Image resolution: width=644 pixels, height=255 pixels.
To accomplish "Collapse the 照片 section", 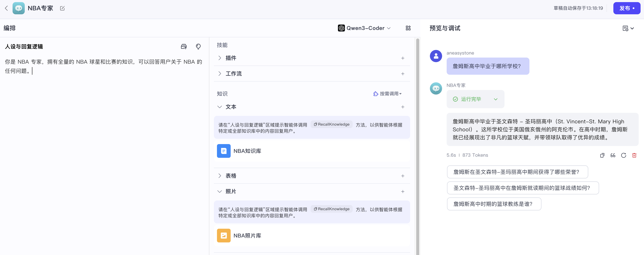I will click(219, 191).
